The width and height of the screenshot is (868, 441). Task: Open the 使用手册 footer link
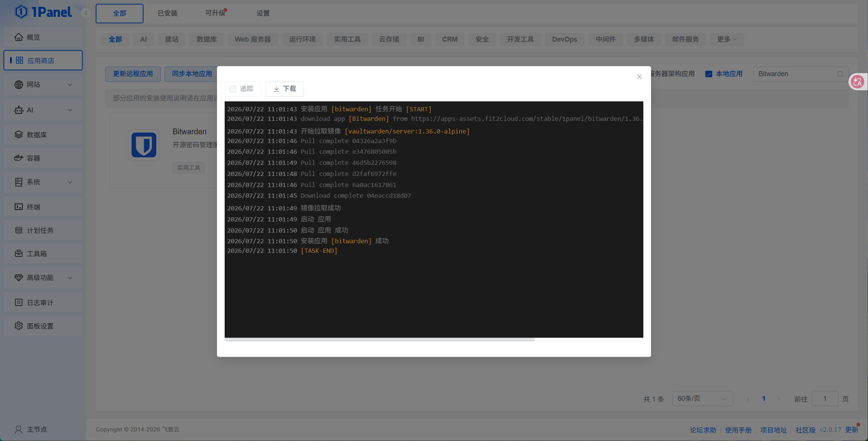tap(738, 430)
